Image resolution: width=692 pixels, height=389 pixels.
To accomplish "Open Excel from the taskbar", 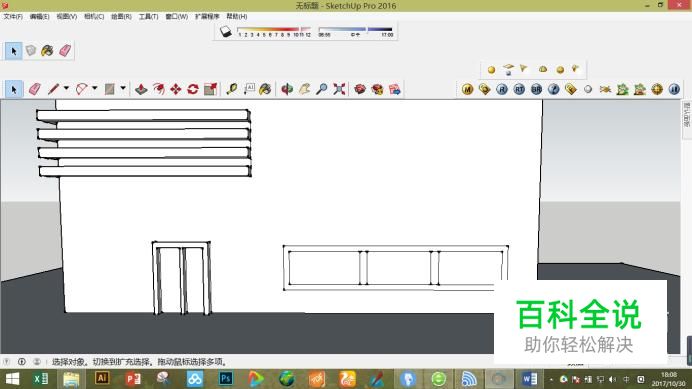I will click(41, 379).
